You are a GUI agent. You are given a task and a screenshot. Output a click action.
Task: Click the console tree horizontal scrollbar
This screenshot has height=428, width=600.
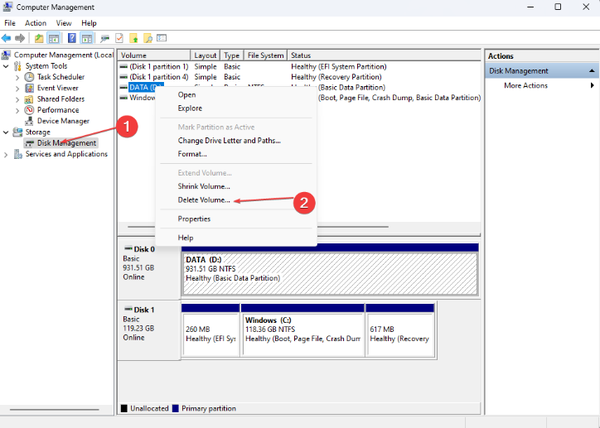click(x=55, y=410)
